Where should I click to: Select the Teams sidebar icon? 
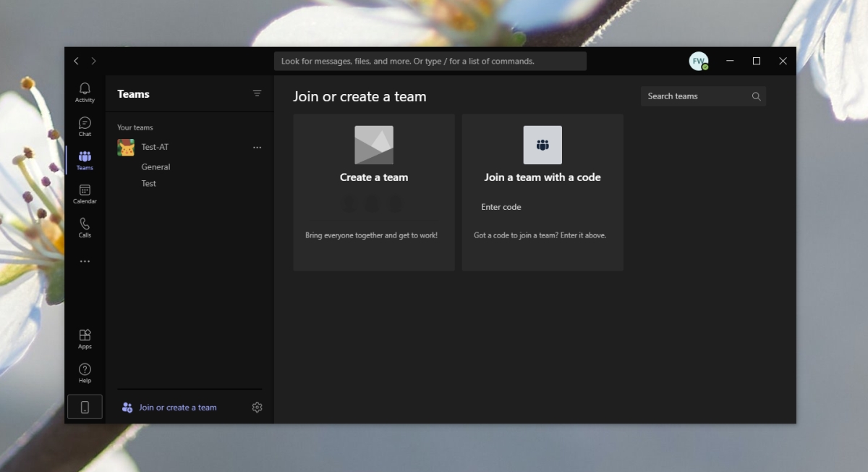click(85, 160)
